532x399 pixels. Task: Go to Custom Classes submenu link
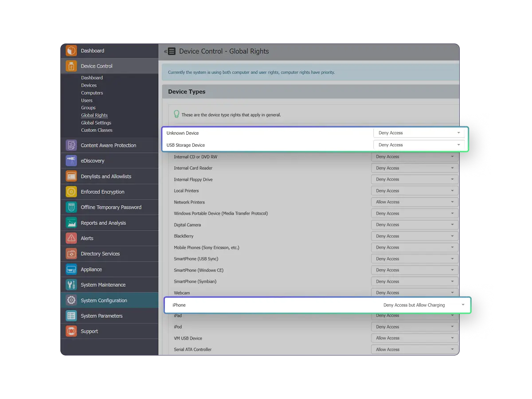coord(97,130)
